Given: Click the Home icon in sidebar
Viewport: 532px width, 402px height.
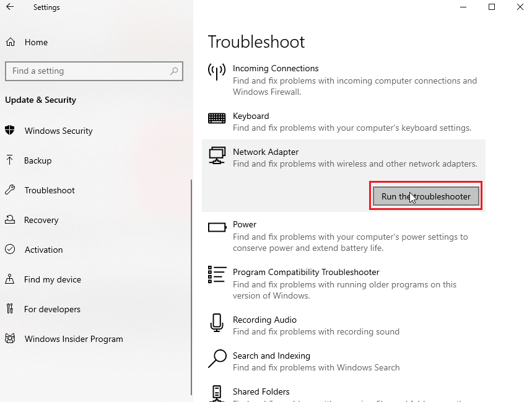Looking at the screenshot, I should [x=10, y=42].
